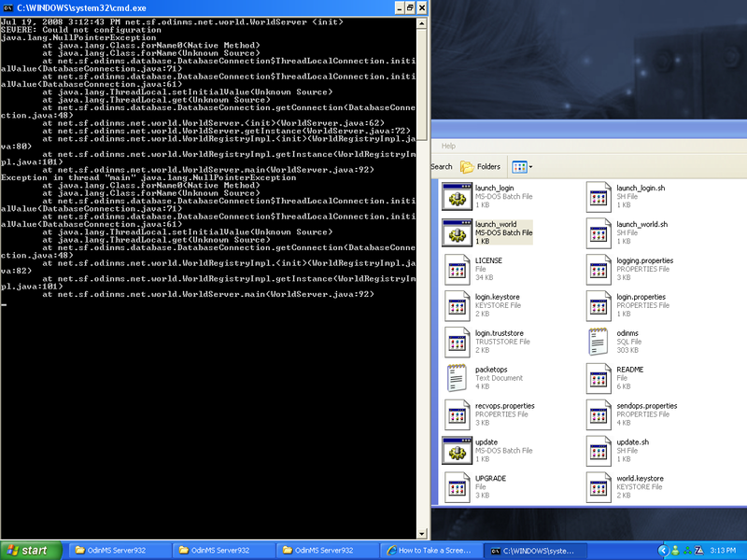Screen dimensions: 747x560
Task: Click the clock in the system tray
Action: (723, 551)
